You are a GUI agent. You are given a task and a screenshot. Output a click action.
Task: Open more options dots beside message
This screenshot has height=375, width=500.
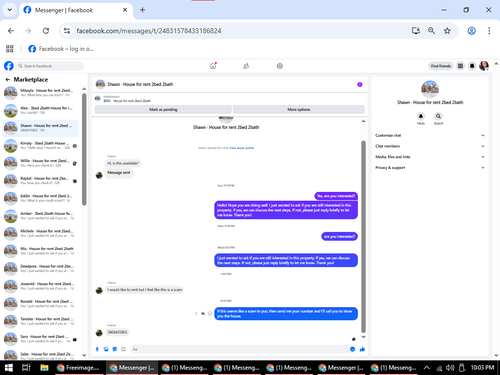tap(196, 313)
